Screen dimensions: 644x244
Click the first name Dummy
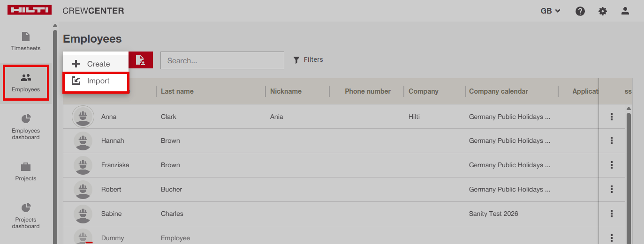coord(113,238)
